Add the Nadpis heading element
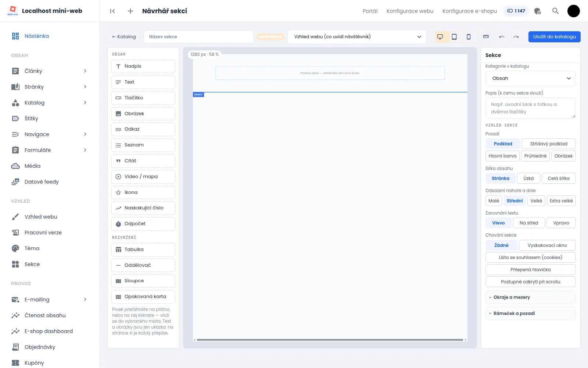 click(143, 67)
